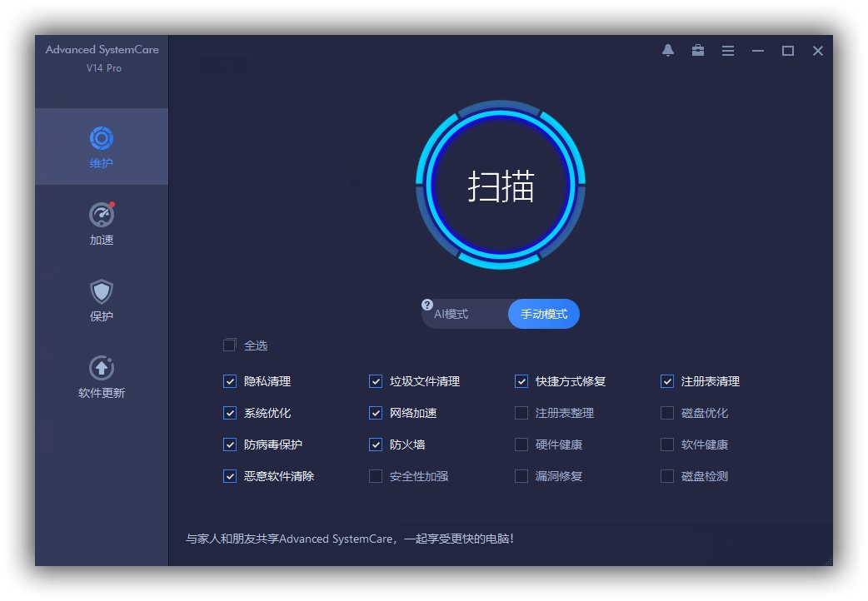This screenshot has width=868, height=601.
Task: Open the hamburger options menu
Action: [728, 51]
